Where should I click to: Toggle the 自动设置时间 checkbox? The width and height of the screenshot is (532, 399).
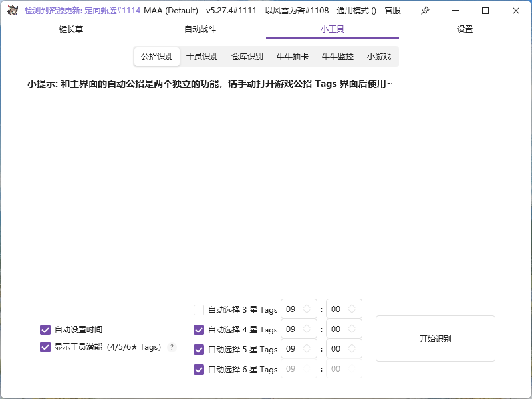pyautogui.click(x=45, y=329)
